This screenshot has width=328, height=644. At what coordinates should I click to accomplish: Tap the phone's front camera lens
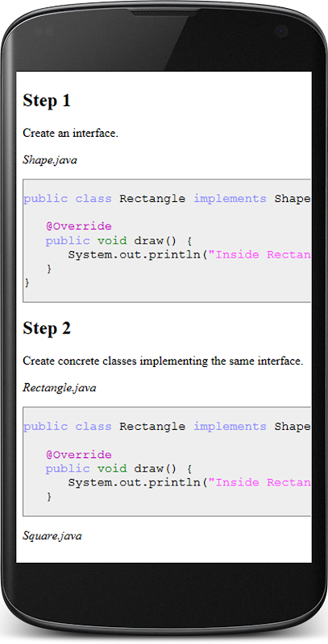point(281,31)
